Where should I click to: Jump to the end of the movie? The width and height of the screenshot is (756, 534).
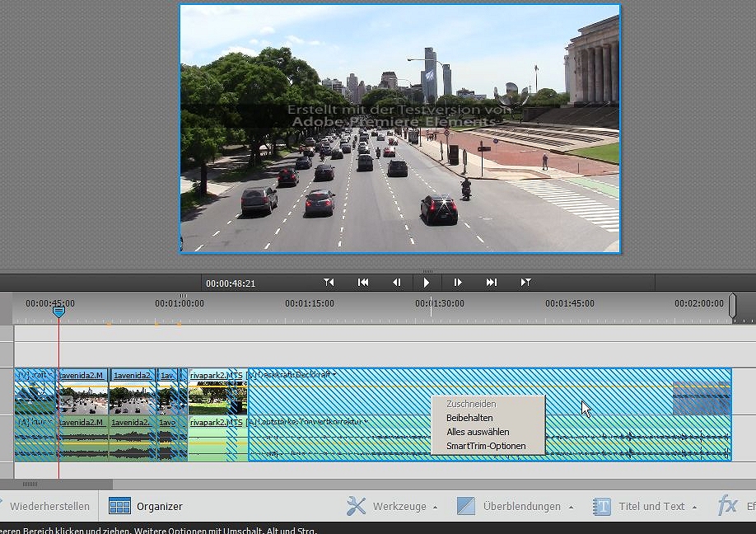coord(492,282)
